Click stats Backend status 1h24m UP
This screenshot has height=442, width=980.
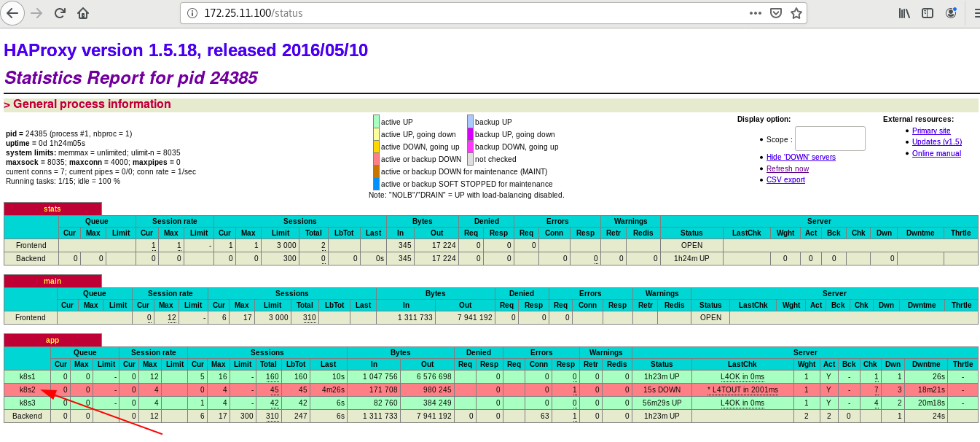coord(691,258)
